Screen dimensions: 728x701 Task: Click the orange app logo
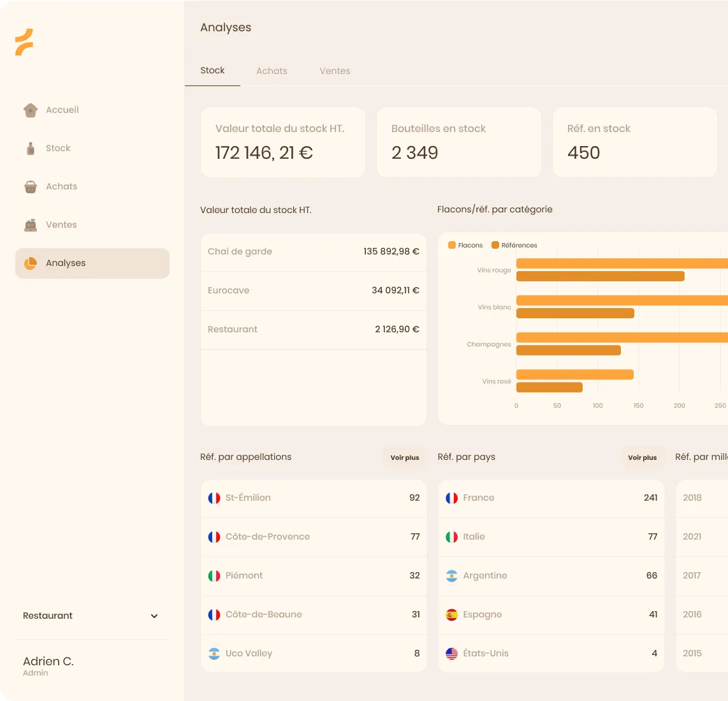click(x=24, y=42)
